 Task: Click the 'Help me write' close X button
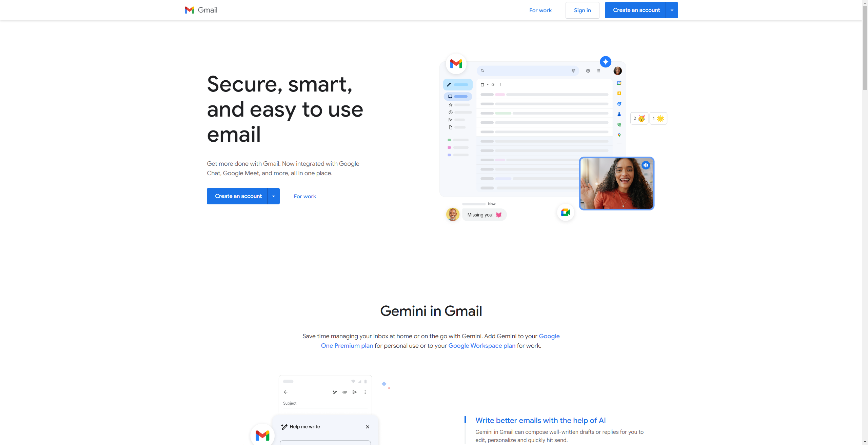pyautogui.click(x=367, y=426)
